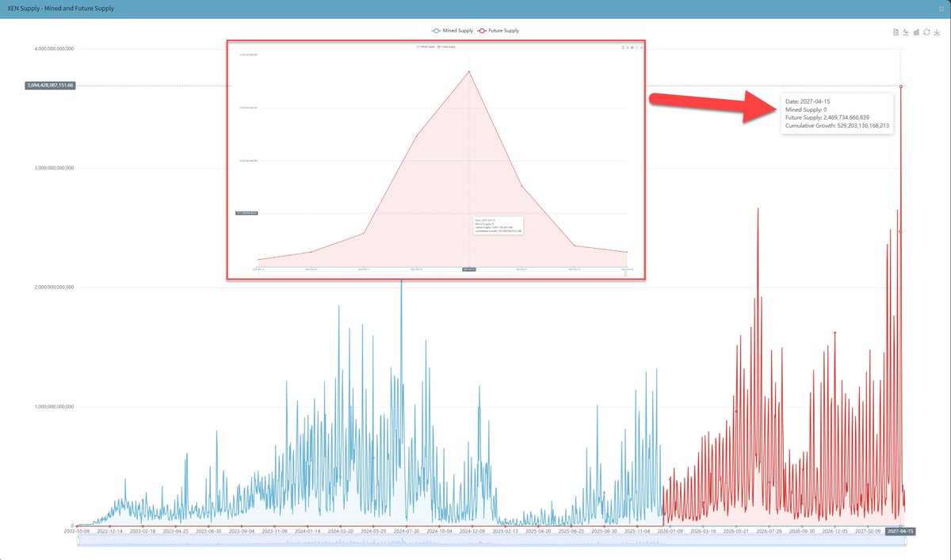The height and width of the screenshot is (560, 951).
Task: Click left handle of the date zoom slider
Action: tap(78, 542)
